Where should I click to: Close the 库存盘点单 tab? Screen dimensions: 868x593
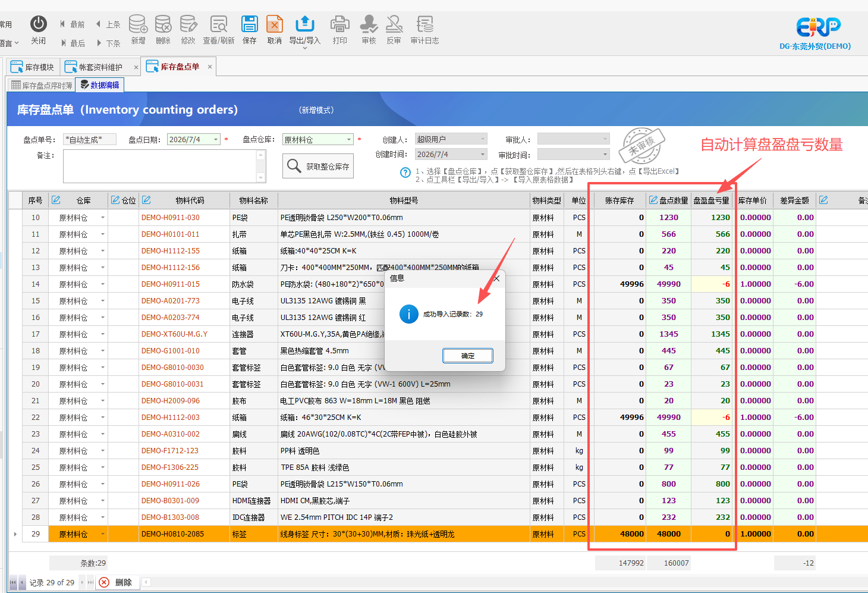point(210,67)
